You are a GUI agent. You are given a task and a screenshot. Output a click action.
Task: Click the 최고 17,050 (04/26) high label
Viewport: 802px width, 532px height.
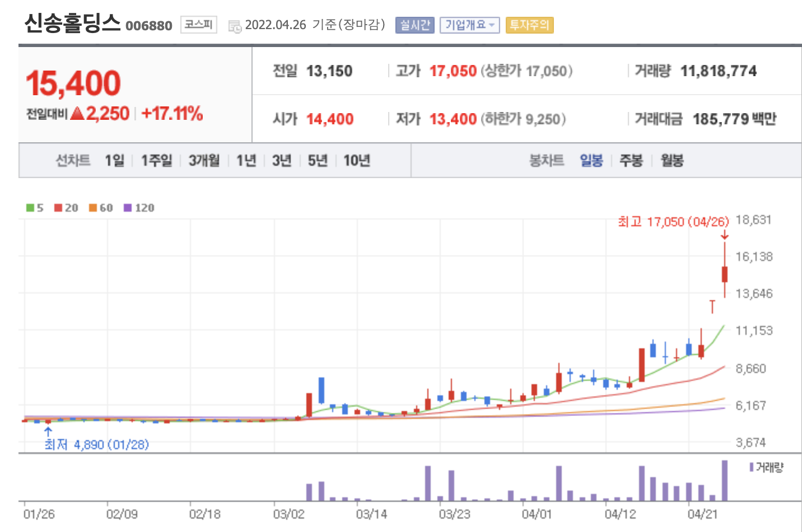pos(673,222)
